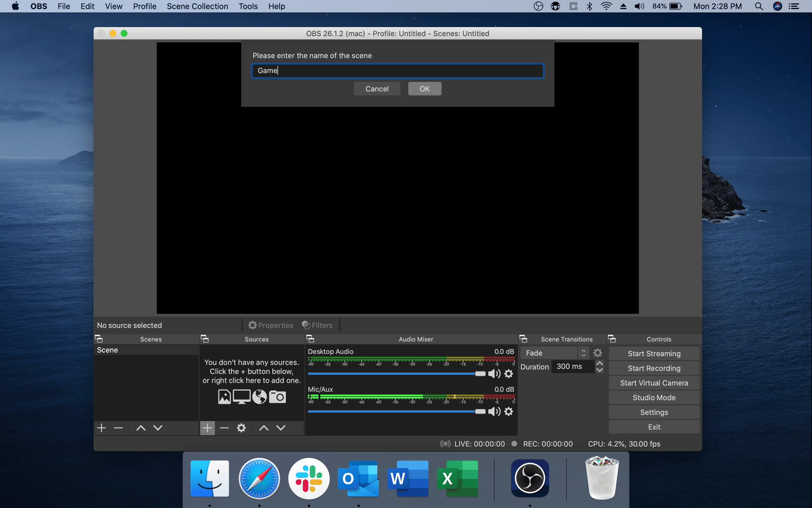The width and height of the screenshot is (812, 508).
Task: Open the Fade transition properties gear
Action: tap(598, 353)
